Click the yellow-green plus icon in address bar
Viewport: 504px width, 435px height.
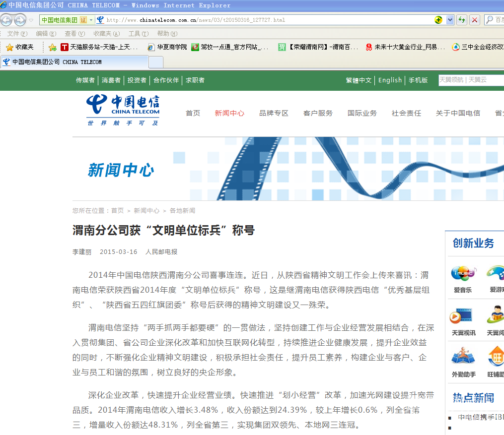click(438, 20)
